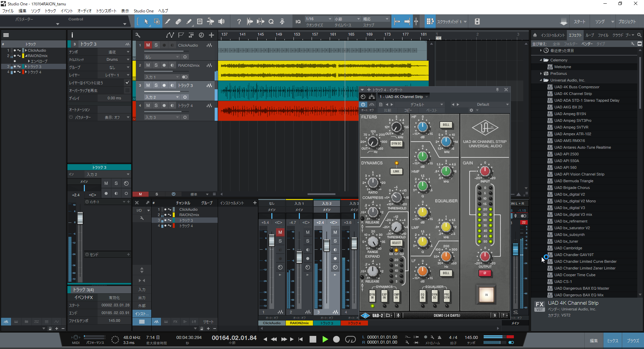Click the トラック 3 mixer channel fader
Viewport: 644px width, 349px height.
click(327, 245)
